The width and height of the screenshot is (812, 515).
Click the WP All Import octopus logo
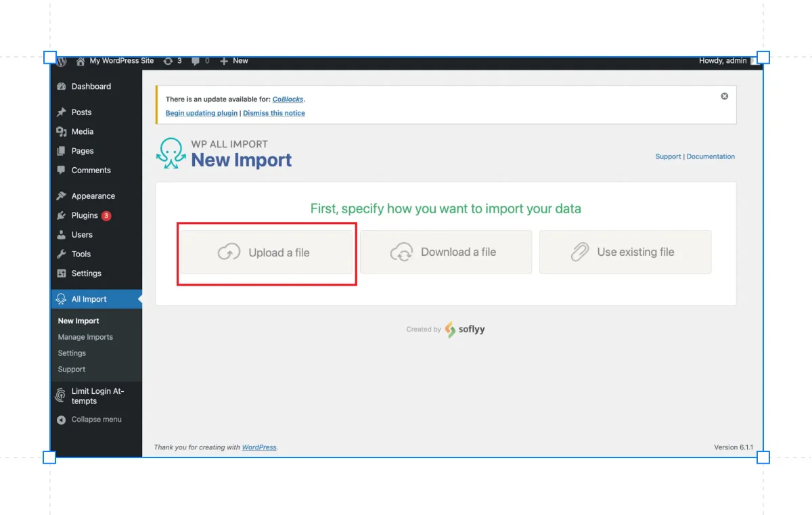click(x=171, y=153)
